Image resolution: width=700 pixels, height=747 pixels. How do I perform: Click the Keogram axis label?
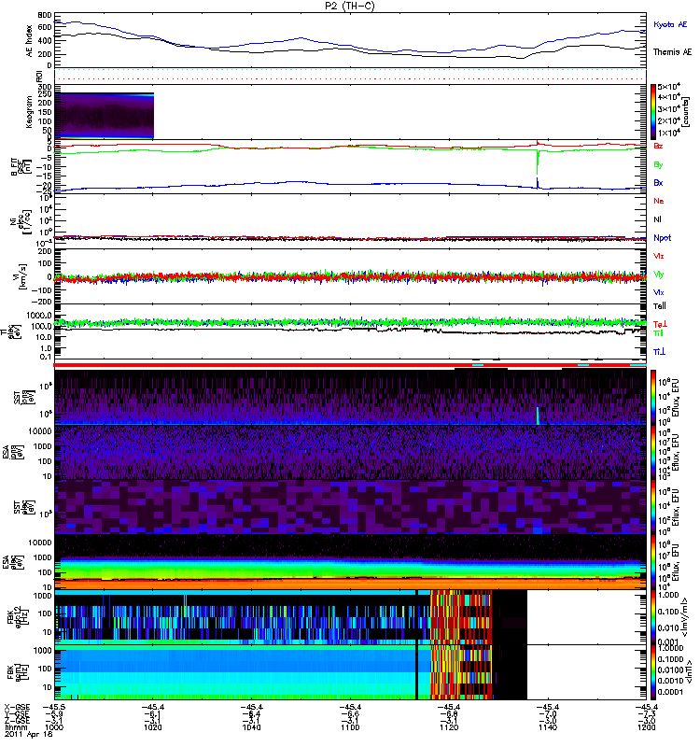coord(30,112)
